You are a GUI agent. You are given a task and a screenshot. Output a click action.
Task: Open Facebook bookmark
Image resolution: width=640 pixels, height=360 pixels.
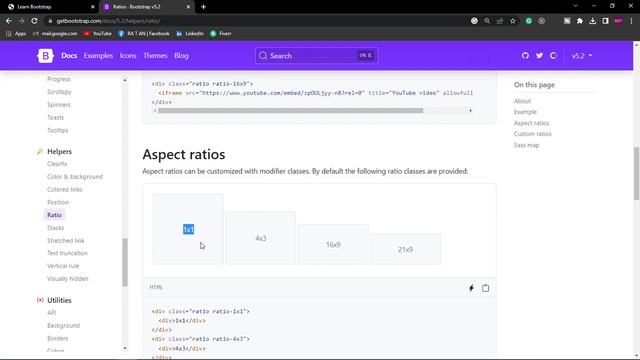(144, 33)
